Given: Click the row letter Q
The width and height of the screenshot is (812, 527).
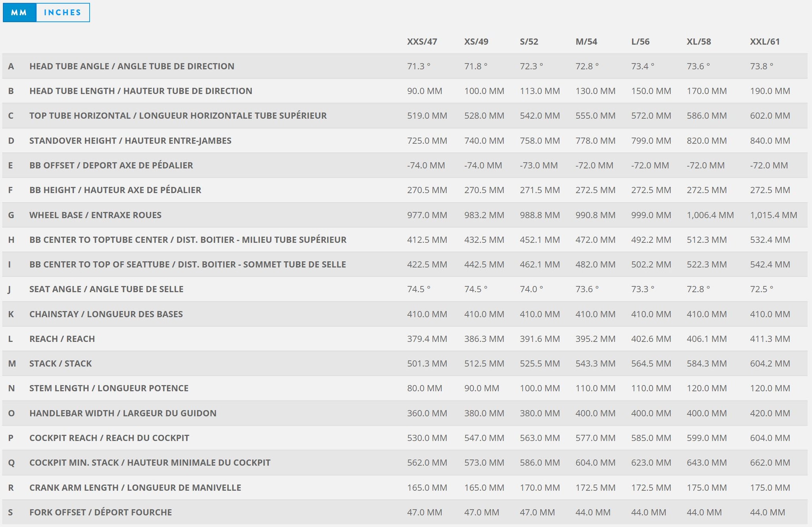Looking at the screenshot, I should click(11, 463).
